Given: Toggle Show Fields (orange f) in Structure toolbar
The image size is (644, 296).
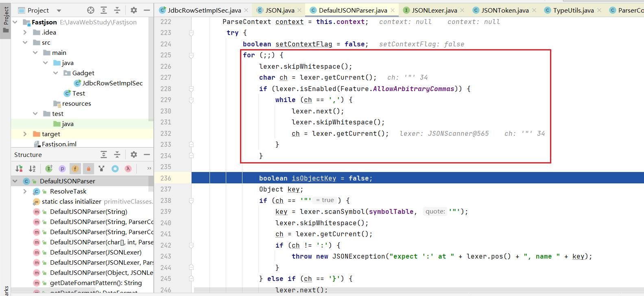Looking at the screenshot, I should pos(75,168).
